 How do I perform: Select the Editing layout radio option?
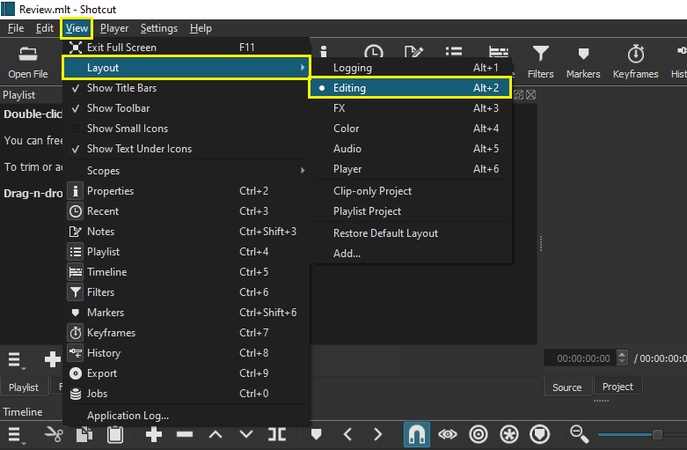(x=410, y=88)
